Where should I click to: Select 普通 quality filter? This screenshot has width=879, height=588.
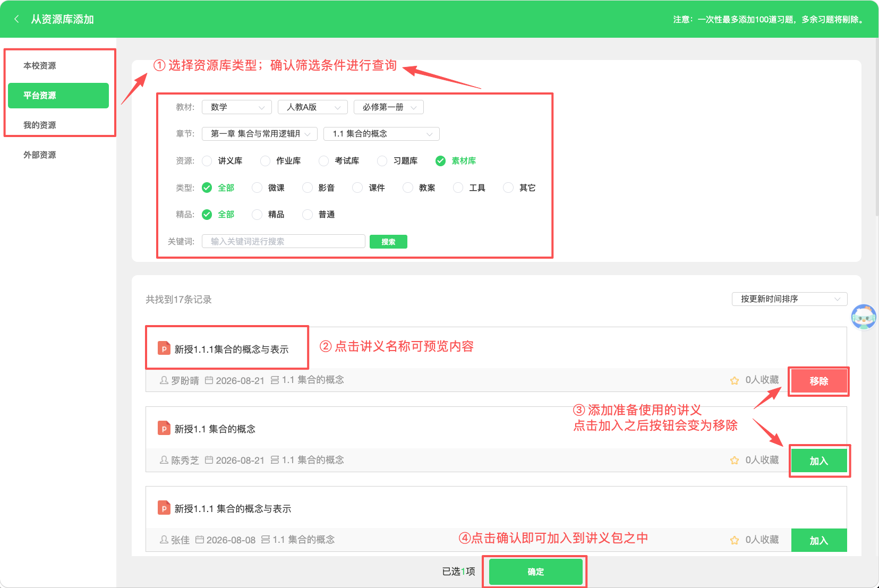[319, 214]
